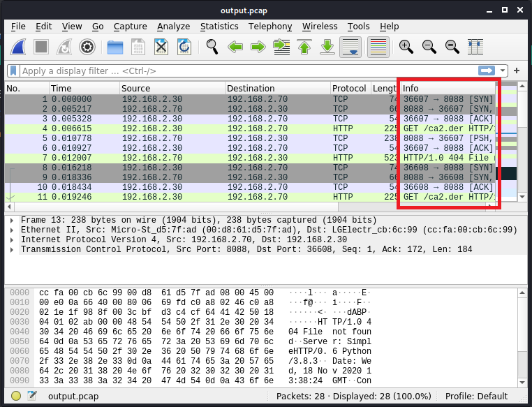Open the View menu
Viewport: 532px width, 407px height.
coord(72,26)
